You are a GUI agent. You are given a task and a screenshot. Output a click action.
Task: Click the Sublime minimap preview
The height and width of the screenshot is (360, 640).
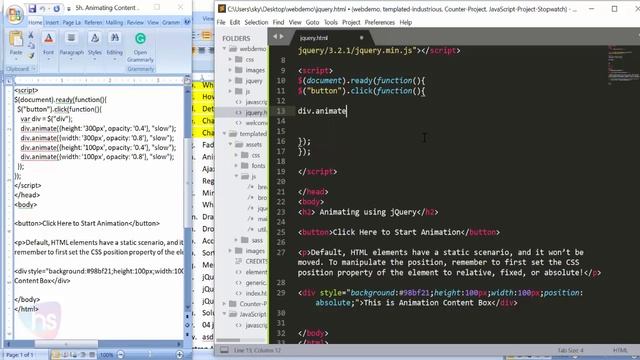click(623, 65)
